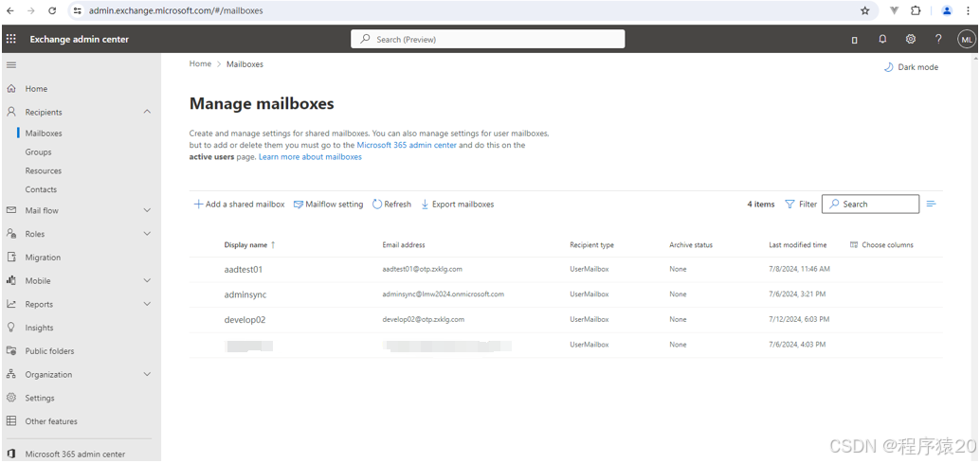Expand the Reports chevron
This screenshot has height=463, width=980.
(x=147, y=304)
